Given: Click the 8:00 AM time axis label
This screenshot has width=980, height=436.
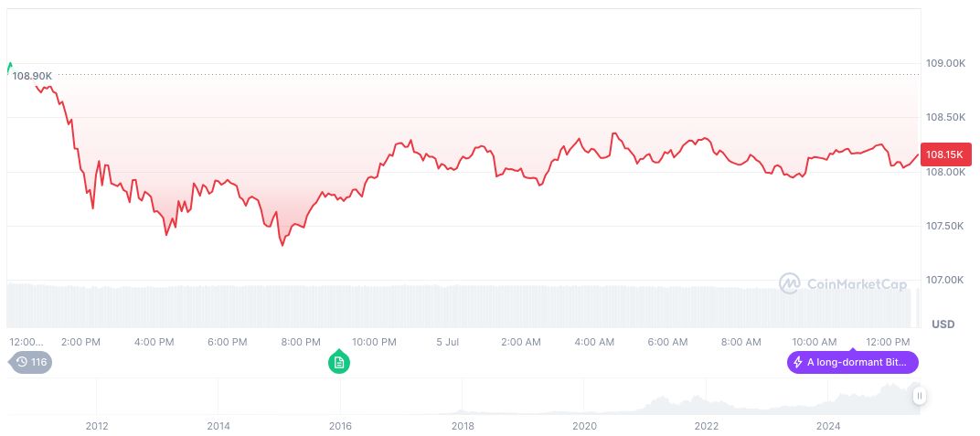Looking at the screenshot, I should 740,342.
